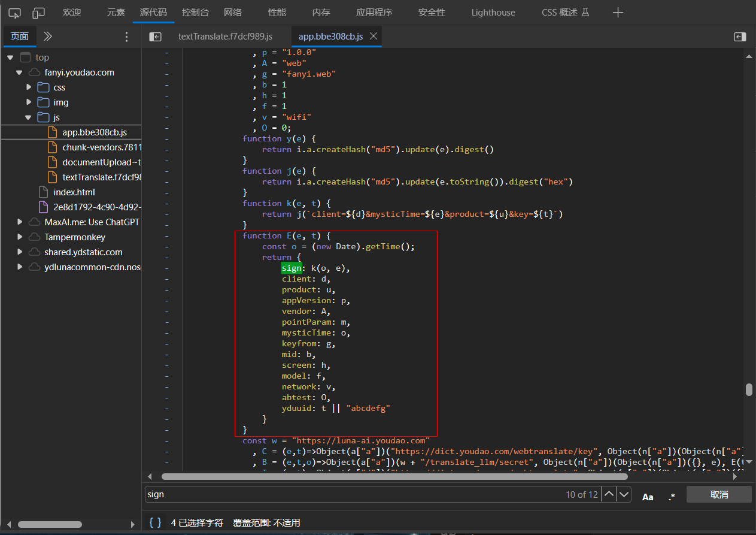
Task: Expand the Tampermonkey tree node
Action: (x=19, y=237)
